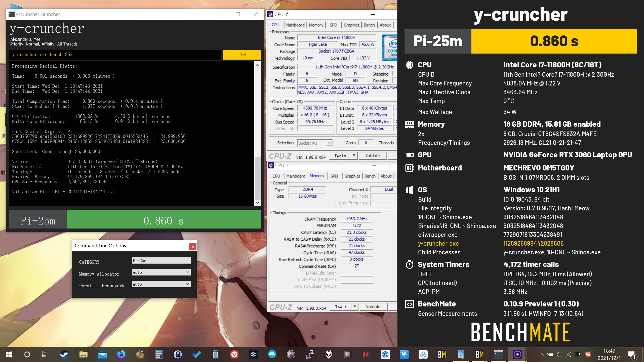Open Socket #1 selection dropdown in CPU-Z
This screenshot has height=362, width=644.
[x=315, y=143]
